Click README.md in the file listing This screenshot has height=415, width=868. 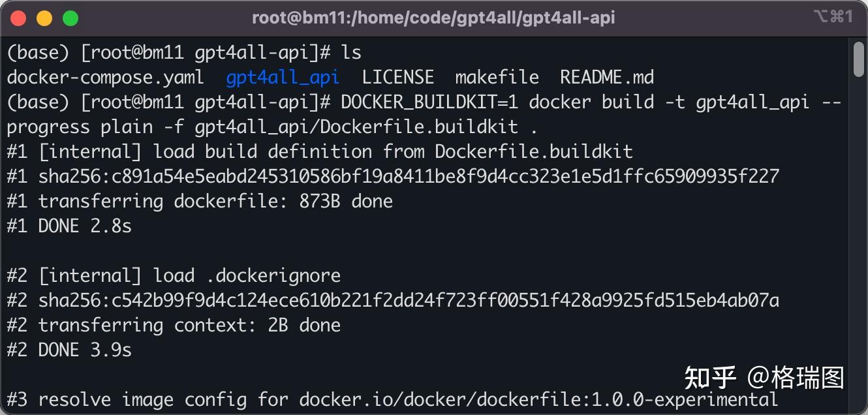607,77
